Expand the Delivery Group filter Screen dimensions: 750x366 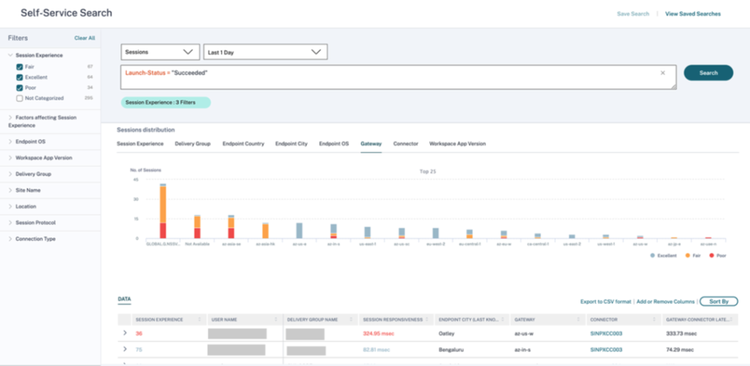click(x=11, y=174)
